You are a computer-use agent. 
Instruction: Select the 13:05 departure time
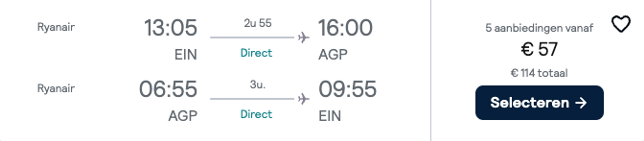tap(171, 28)
